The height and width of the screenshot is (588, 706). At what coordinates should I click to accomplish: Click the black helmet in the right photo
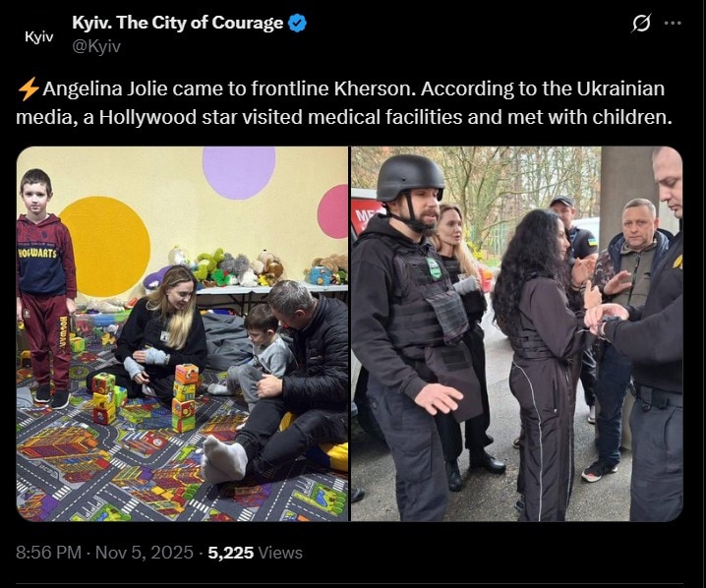point(409,178)
